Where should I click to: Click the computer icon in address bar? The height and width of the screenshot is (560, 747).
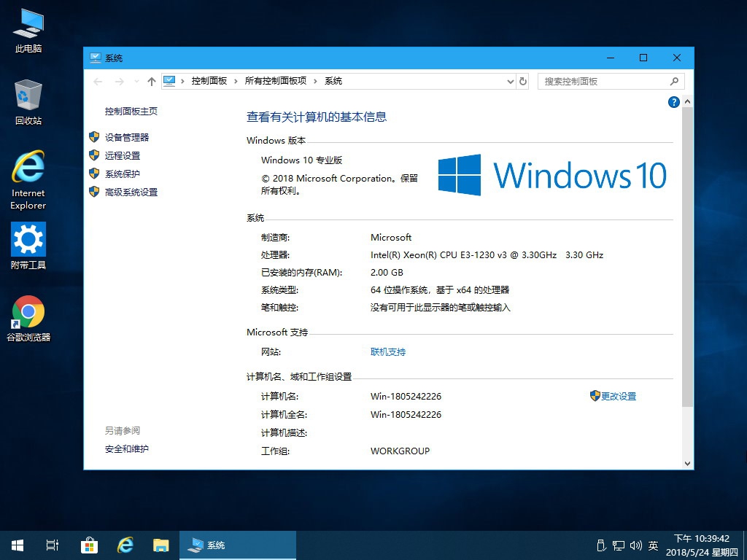point(169,81)
